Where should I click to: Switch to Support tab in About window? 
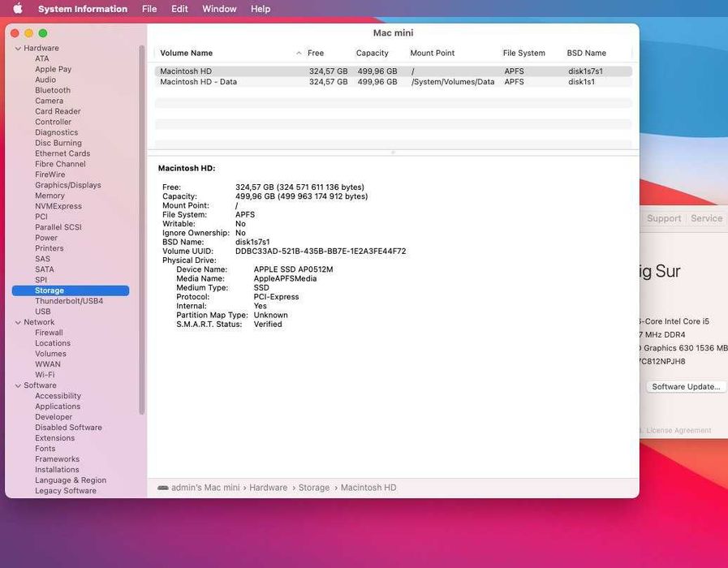[x=664, y=218]
